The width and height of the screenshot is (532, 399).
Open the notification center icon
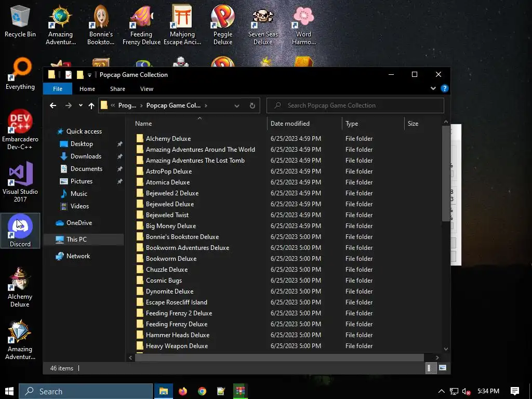pyautogui.click(x=515, y=391)
